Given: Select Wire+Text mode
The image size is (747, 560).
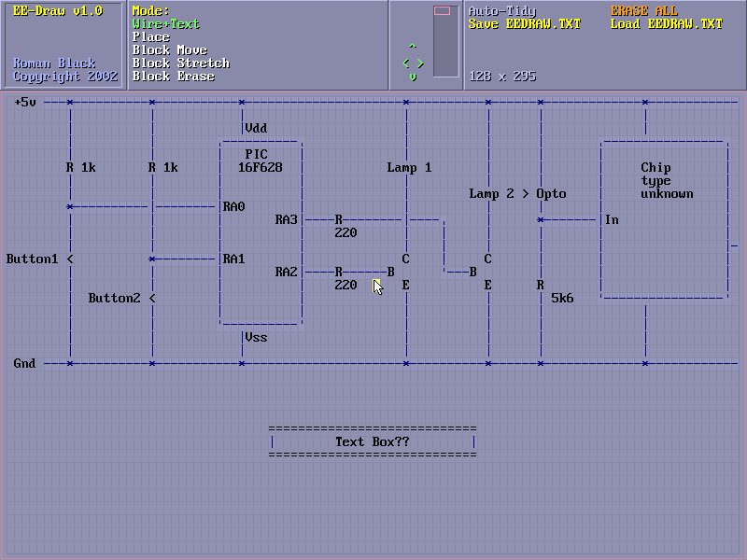Looking at the screenshot, I should click(166, 24).
